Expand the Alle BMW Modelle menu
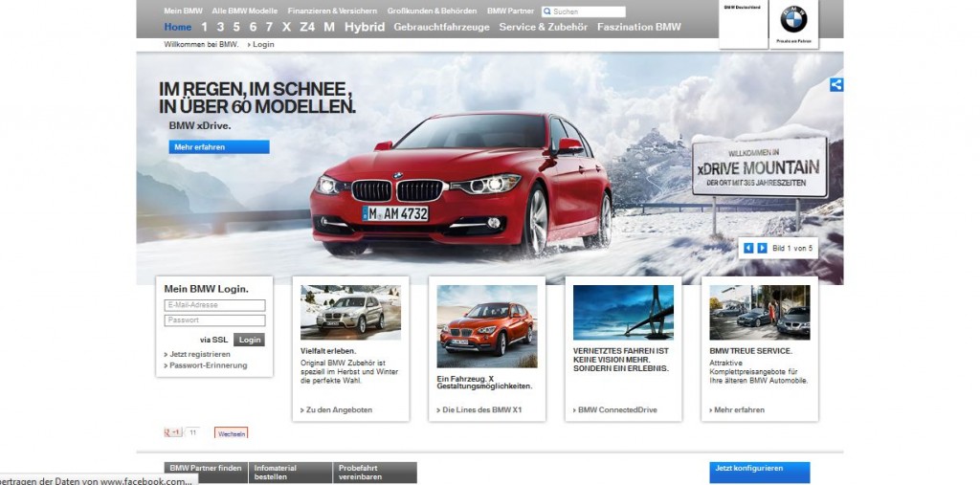The width and height of the screenshot is (980, 485). pos(245,11)
